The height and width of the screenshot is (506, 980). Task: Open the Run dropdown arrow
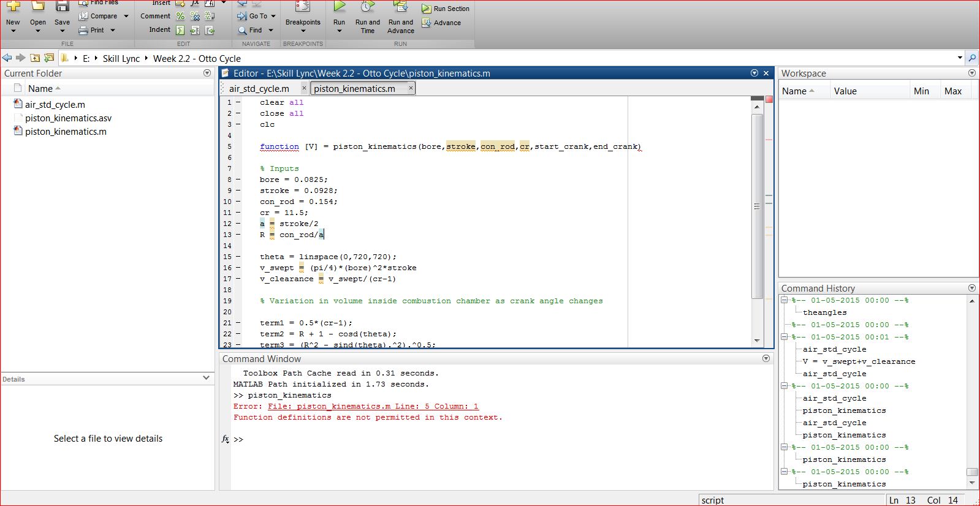tap(339, 31)
